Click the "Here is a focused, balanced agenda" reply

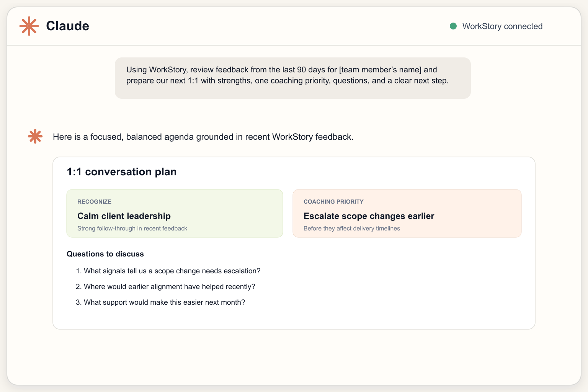(x=203, y=137)
